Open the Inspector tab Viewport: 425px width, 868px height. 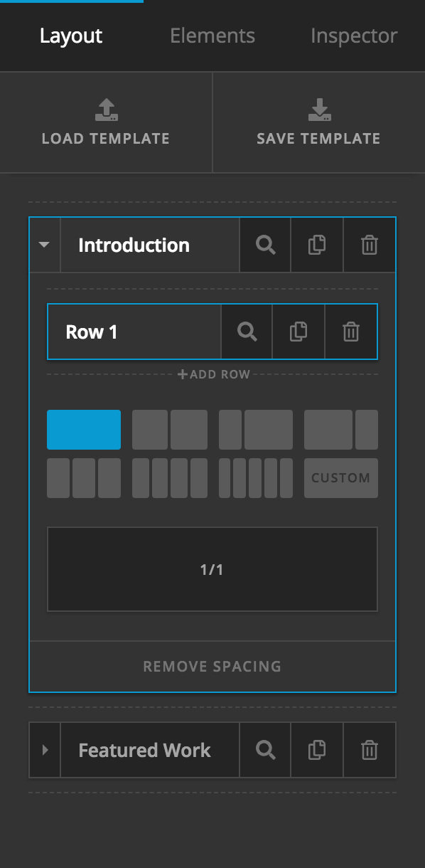(x=353, y=36)
